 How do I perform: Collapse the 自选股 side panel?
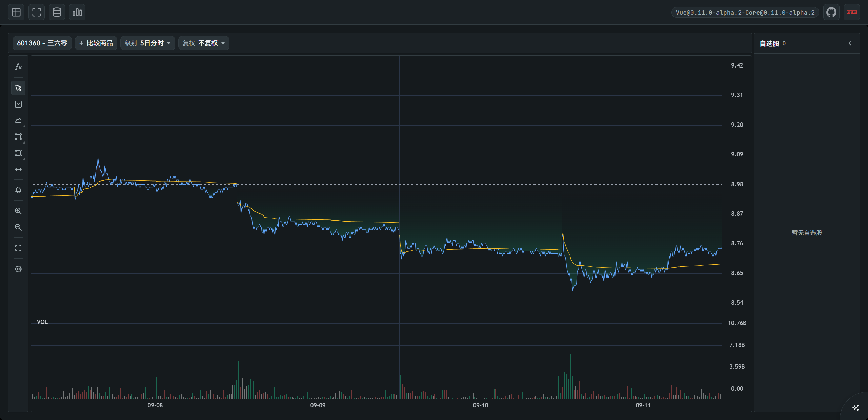[850, 43]
